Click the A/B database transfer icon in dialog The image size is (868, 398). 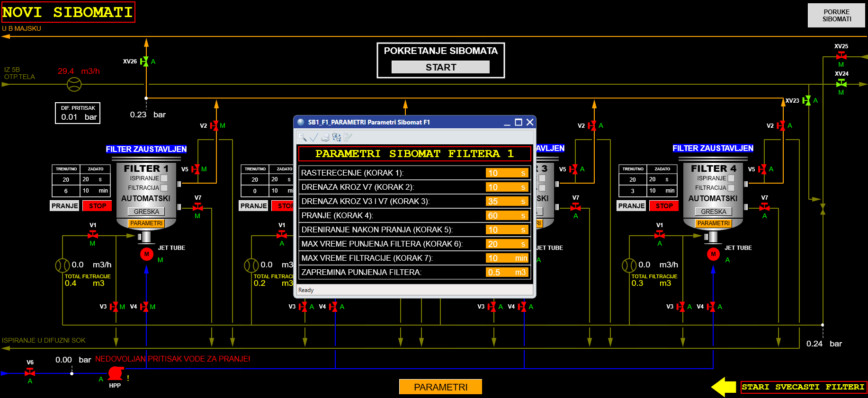pyautogui.click(x=337, y=137)
